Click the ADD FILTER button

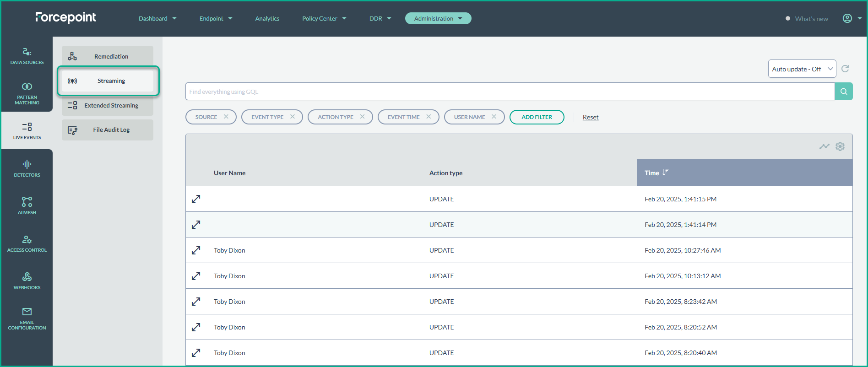pos(537,117)
